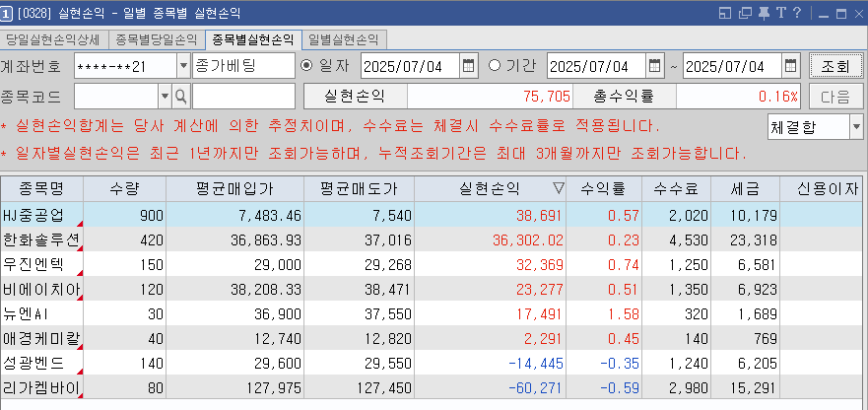868x410 pixels.
Task: Select the 기간 radio button
Action: (495, 66)
